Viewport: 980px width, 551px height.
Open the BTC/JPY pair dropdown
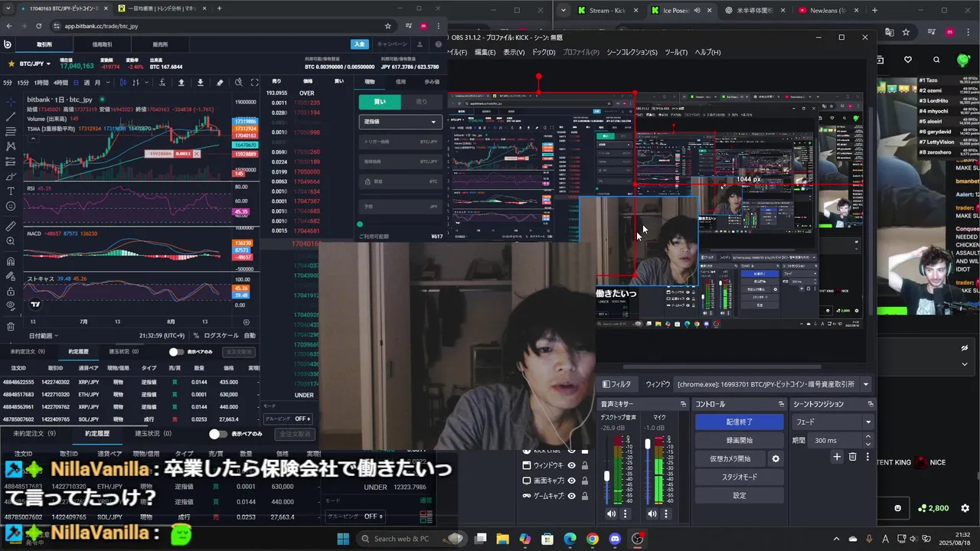35,64
